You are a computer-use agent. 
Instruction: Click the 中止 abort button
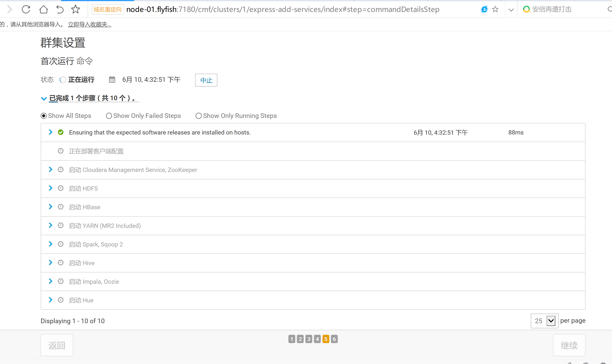pyautogui.click(x=206, y=80)
